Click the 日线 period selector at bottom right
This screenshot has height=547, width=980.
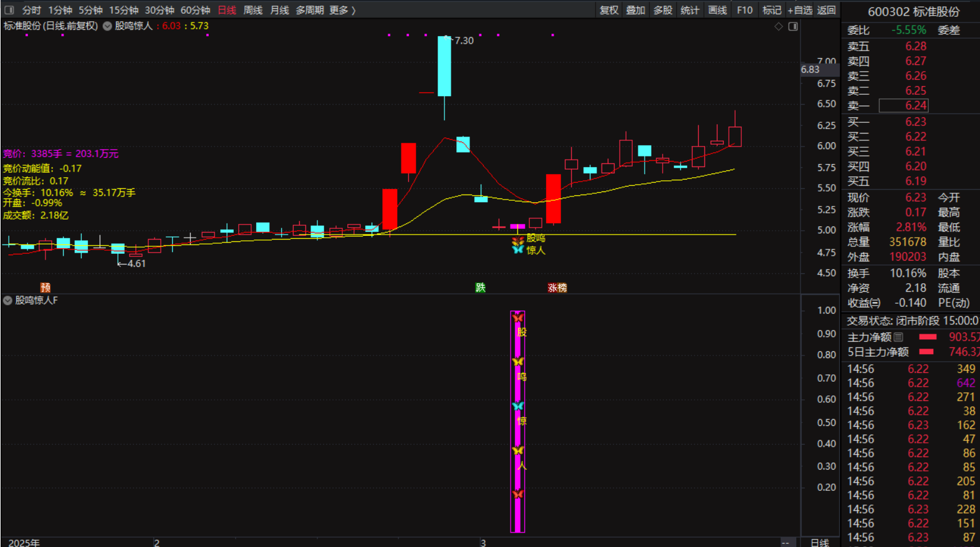(x=819, y=542)
